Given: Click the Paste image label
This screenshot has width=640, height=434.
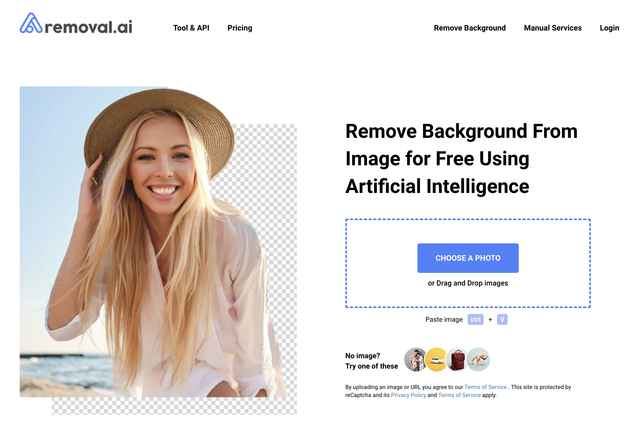Looking at the screenshot, I should tap(444, 320).
